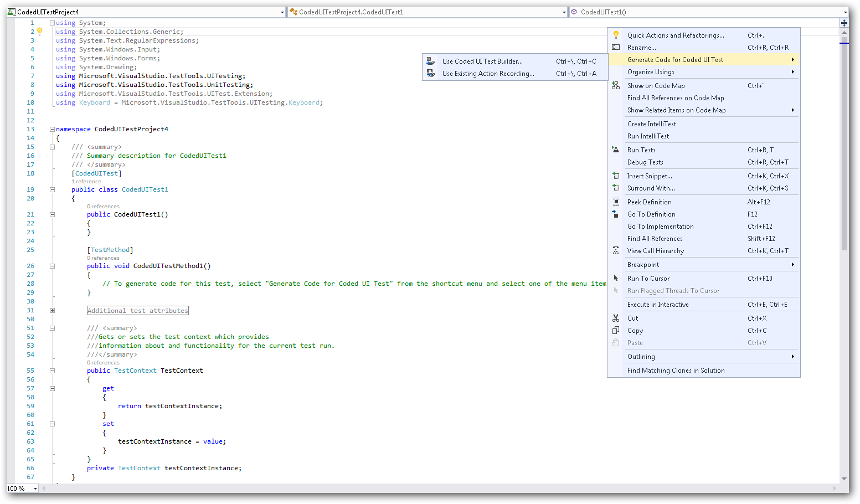Image resolution: width=860 pixels, height=504 pixels.
Task: Click the Peek Definition icon
Action: pyautogui.click(x=616, y=202)
